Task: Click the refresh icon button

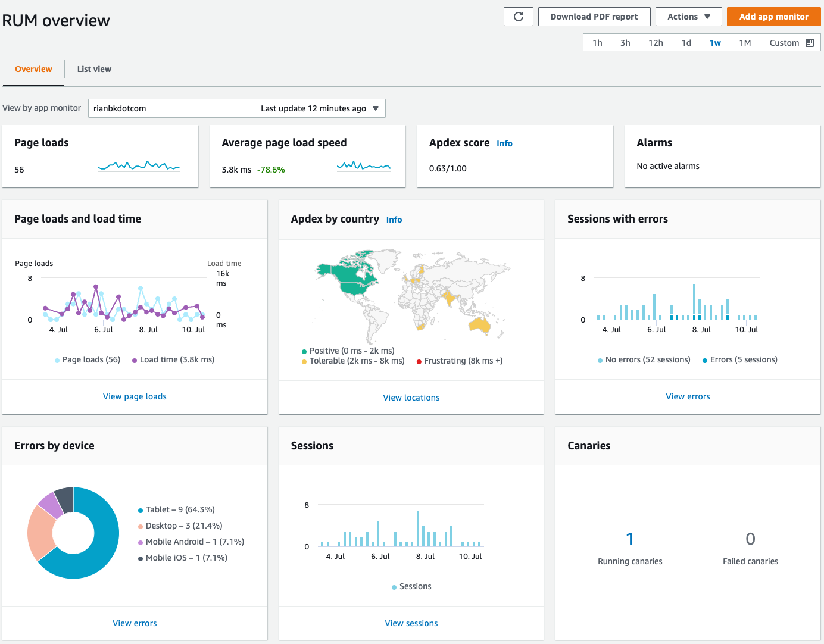Action: tap(519, 17)
